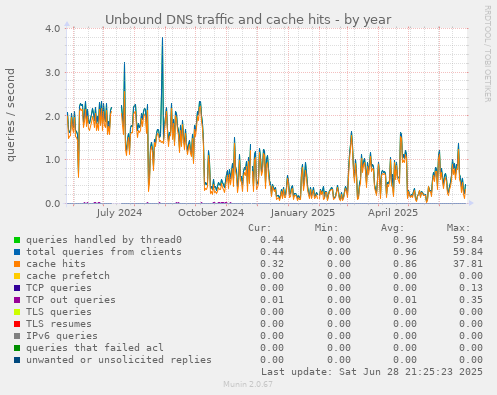Click the '0.0' y-axis value
Screen dimensions: 497x395
[53, 203]
